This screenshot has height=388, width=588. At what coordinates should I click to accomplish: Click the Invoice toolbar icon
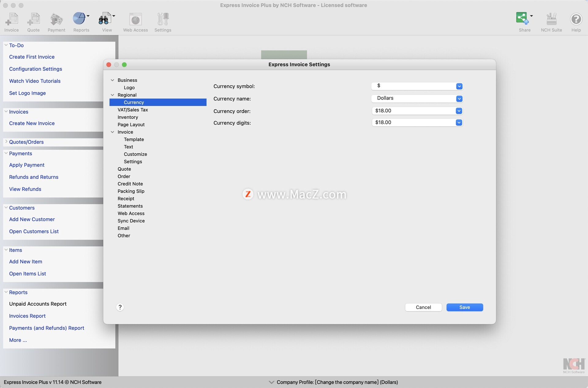[x=12, y=19]
